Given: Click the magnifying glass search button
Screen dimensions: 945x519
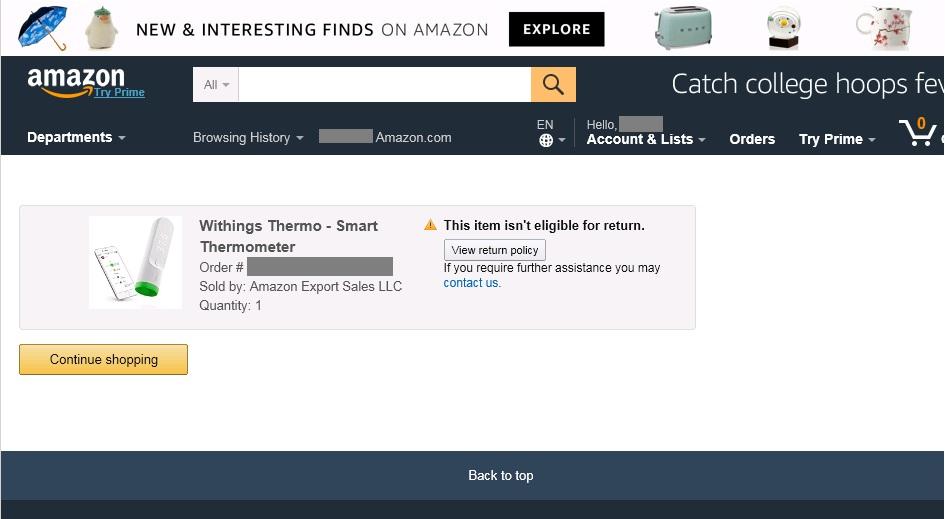Looking at the screenshot, I should click(553, 84).
